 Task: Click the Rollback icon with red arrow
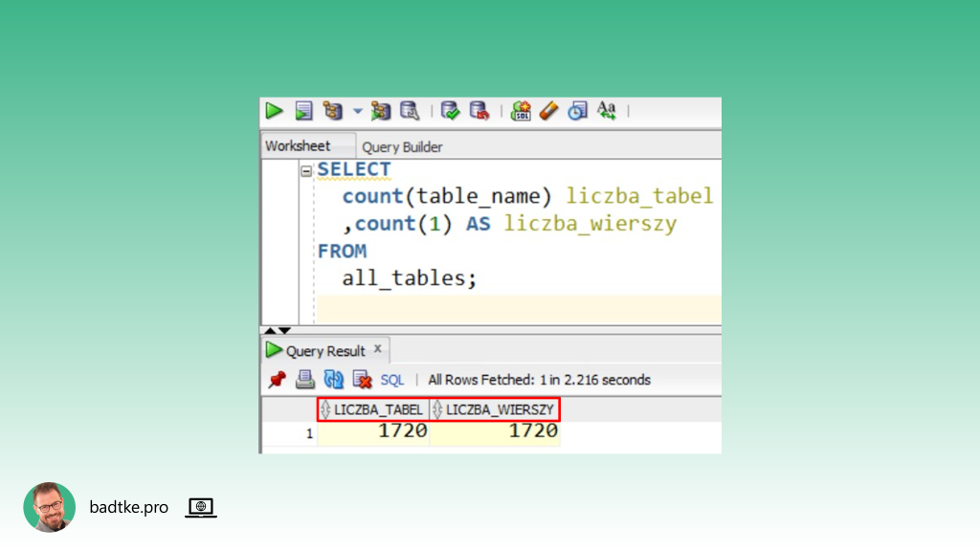pyautogui.click(x=479, y=111)
